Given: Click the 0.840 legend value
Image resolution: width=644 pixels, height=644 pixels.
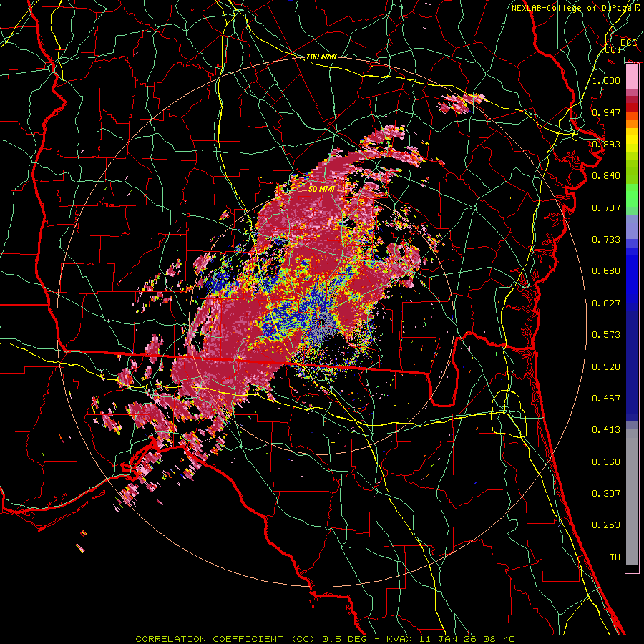Looking at the screenshot, I should point(606,176).
